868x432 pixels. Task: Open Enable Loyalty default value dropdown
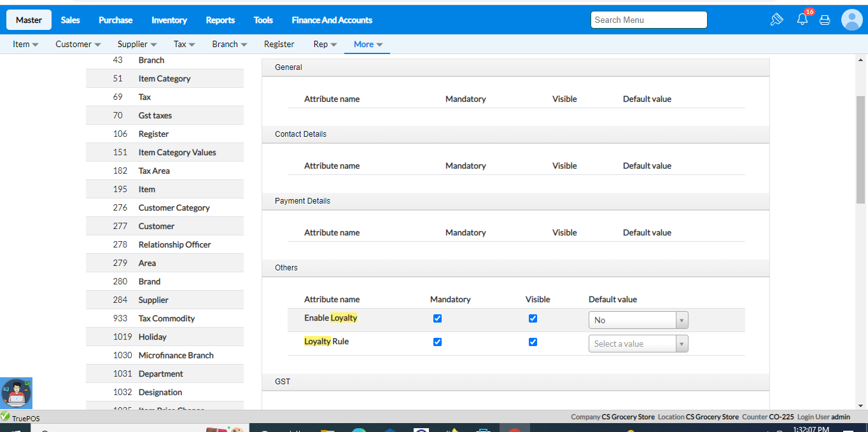point(638,320)
